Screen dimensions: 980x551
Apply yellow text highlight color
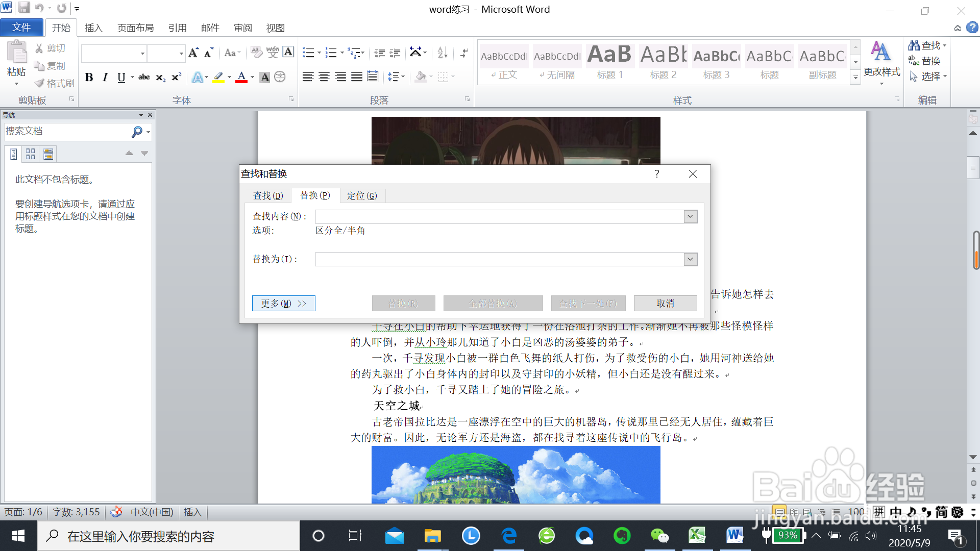pos(218,77)
